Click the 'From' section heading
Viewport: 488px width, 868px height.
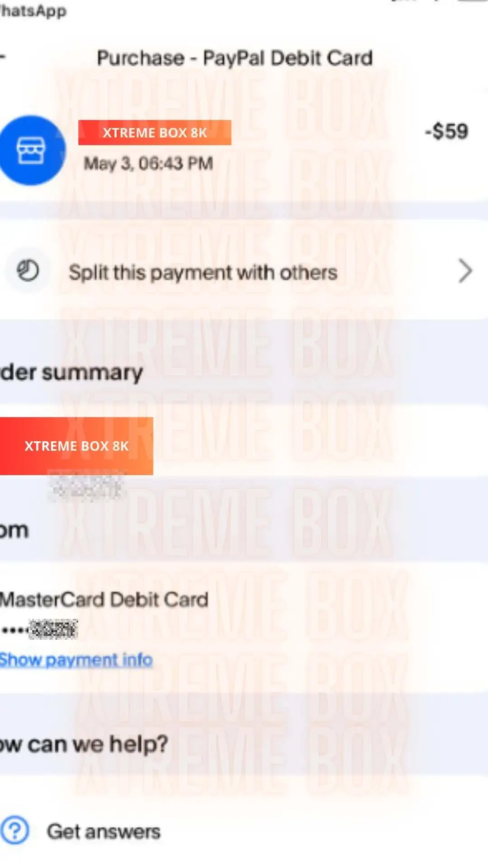point(14,530)
